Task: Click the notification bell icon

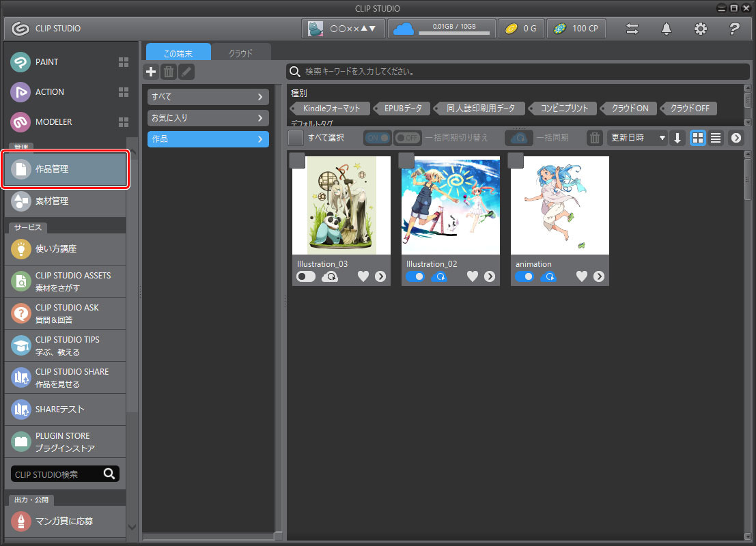Action: pos(666,29)
